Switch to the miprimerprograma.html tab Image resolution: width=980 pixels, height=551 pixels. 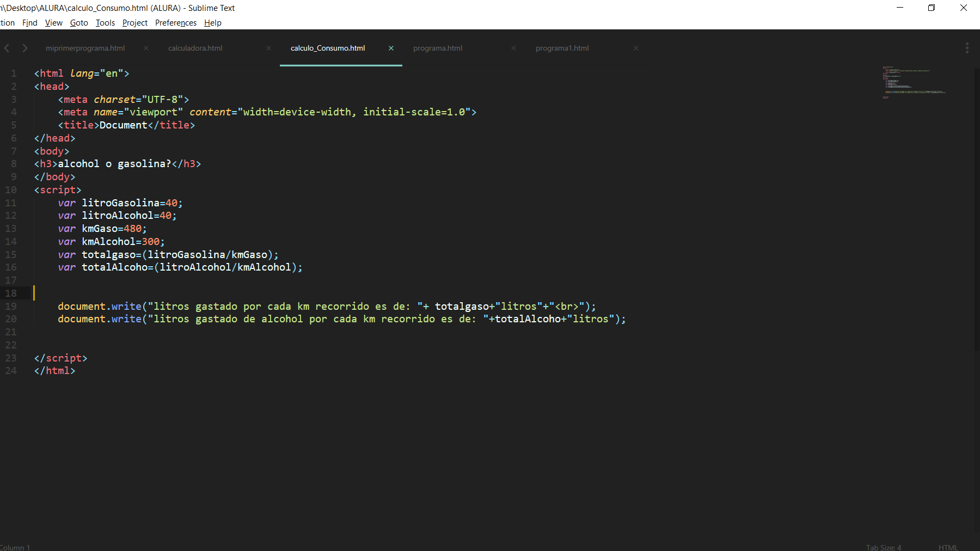85,48
